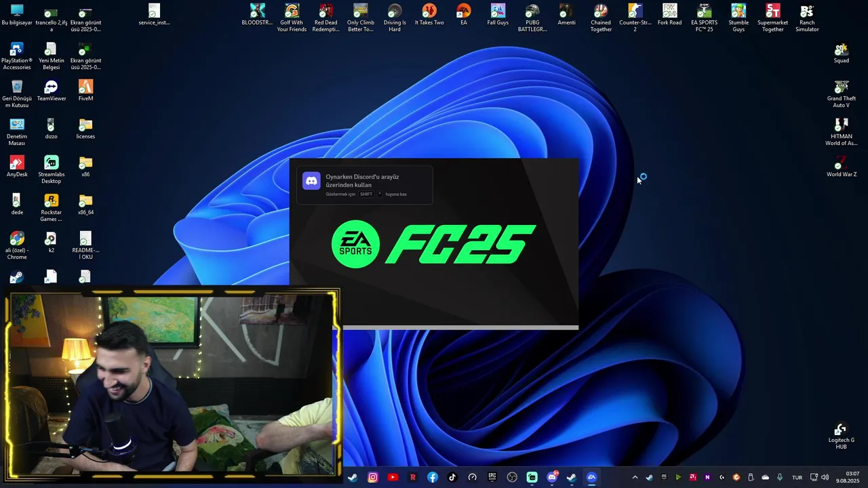The image size is (868, 488).
Task: Launch Amenti game shortcut
Action: pyautogui.click(x=566, y=15)
